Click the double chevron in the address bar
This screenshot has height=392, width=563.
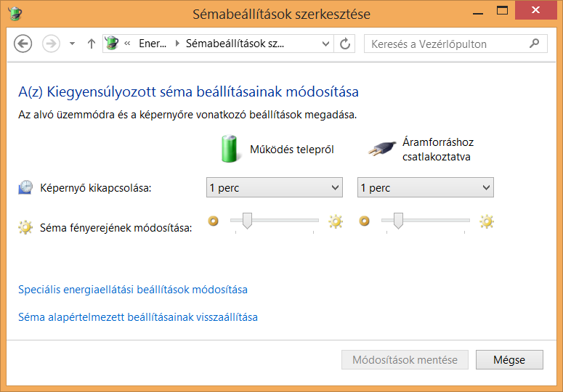point(127,44)
